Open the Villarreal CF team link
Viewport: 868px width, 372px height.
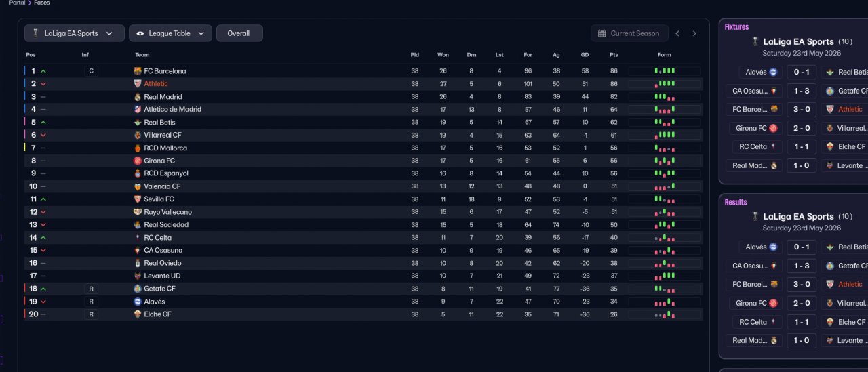(163, 136)
